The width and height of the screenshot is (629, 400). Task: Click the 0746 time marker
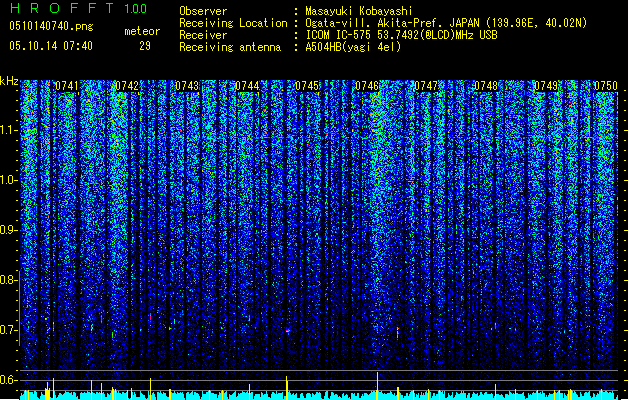[367, 86]
